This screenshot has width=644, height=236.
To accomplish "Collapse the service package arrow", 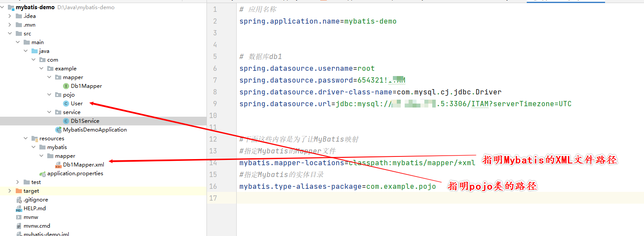I will point(49,112).
